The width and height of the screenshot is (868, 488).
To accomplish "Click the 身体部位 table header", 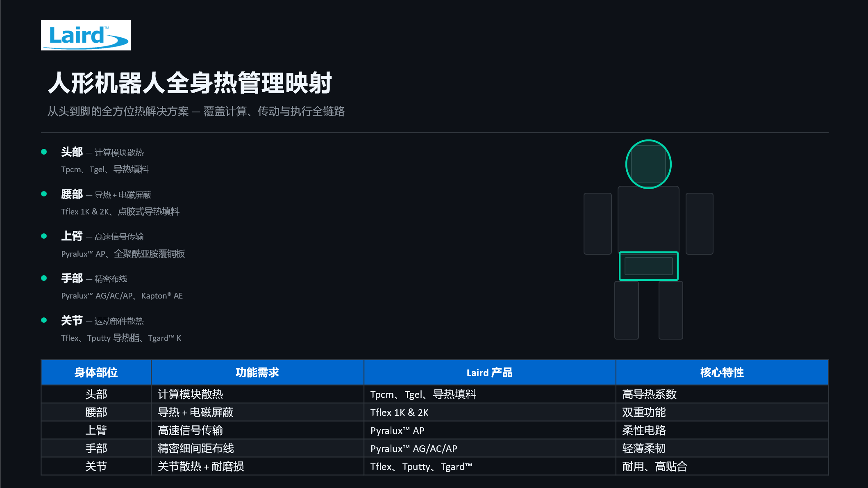I will click(96, 372).
